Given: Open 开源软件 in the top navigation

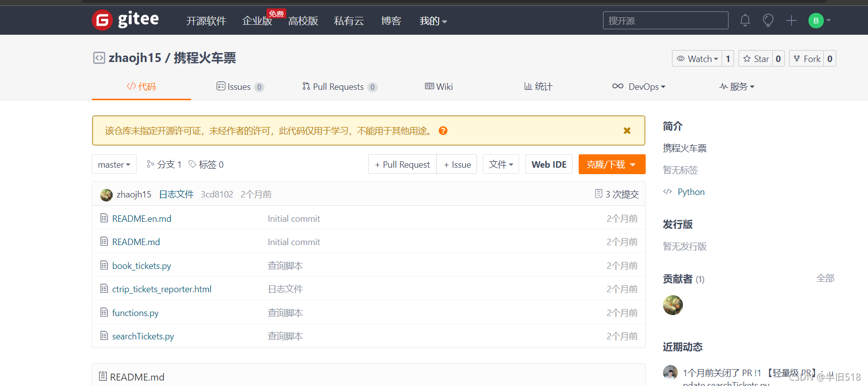Looking at the screenshot, I should point(206,21).
